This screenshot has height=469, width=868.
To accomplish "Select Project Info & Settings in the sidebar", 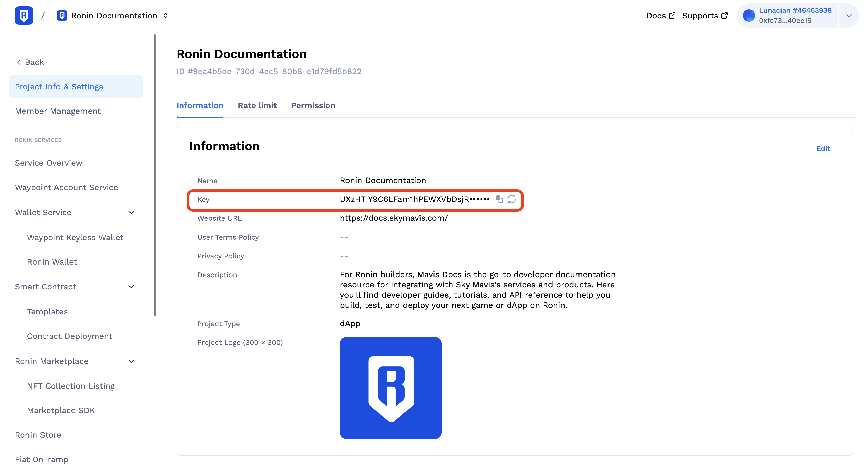I will [76, 87].
